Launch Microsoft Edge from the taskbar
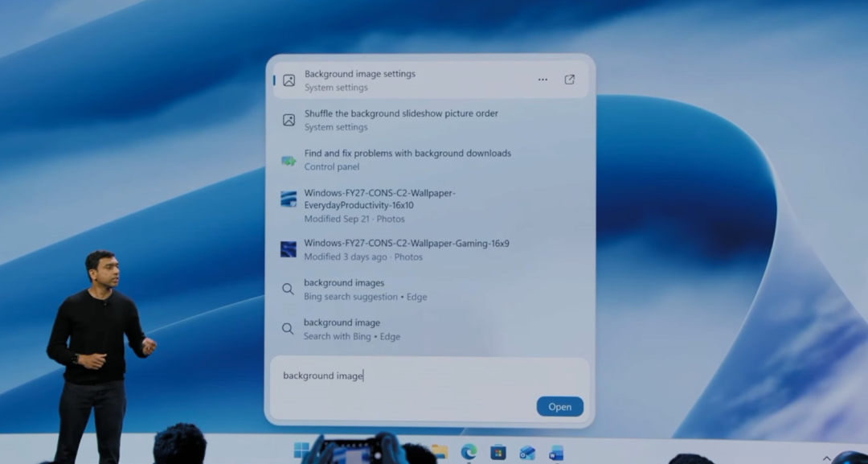The image size is (868, 464). tap(469, 452)
